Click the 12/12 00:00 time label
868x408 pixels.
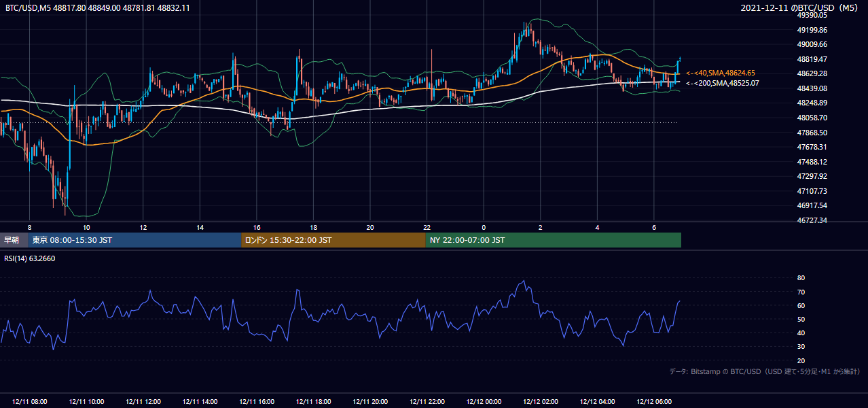coord(484,402)
